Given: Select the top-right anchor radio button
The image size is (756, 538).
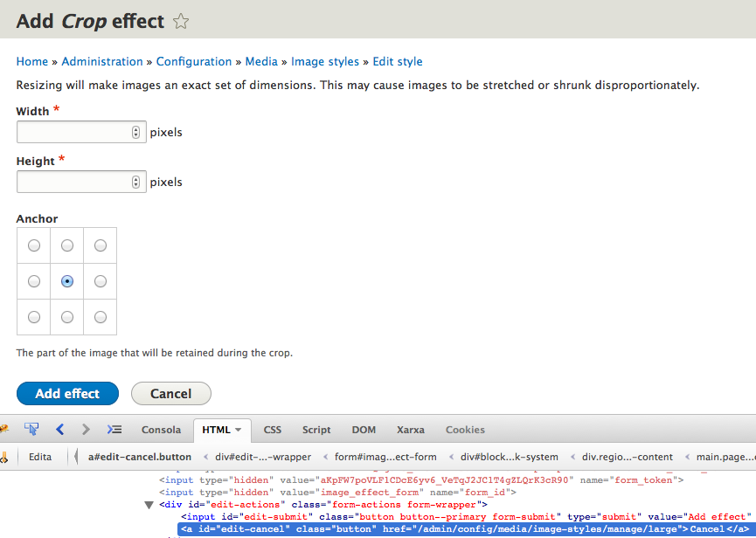Looking at the screenshot, I should 101,245.
